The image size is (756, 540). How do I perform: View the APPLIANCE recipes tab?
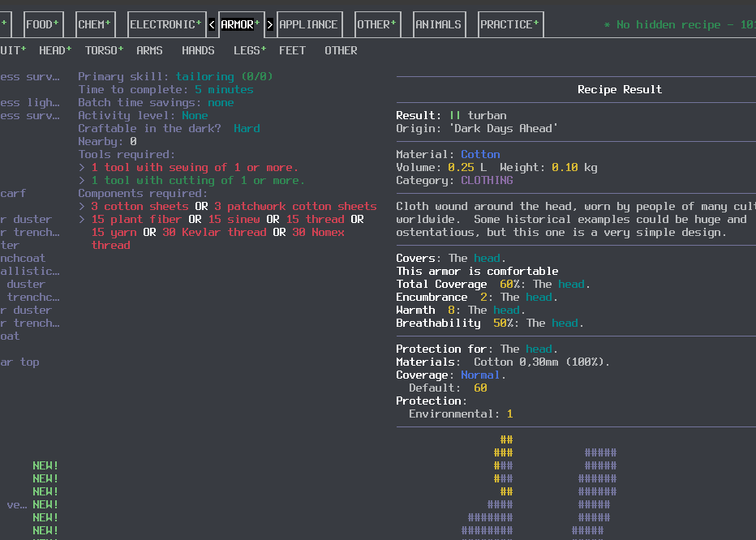pyautogui.click(x=309, y=24)
